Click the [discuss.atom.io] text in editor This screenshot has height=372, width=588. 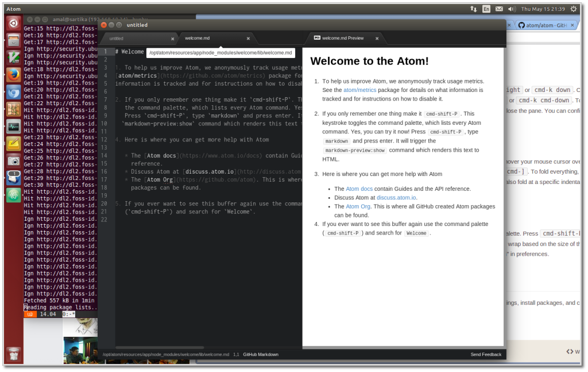(x=210, y=171)
